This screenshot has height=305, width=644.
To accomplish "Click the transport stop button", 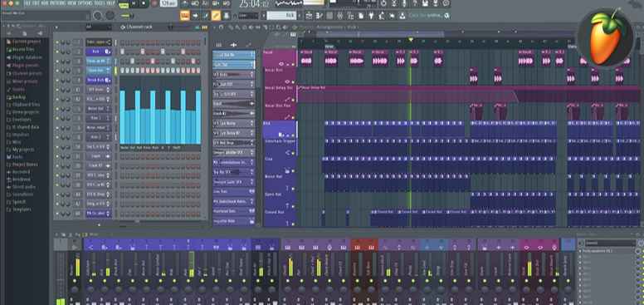I will coord(144,3).
